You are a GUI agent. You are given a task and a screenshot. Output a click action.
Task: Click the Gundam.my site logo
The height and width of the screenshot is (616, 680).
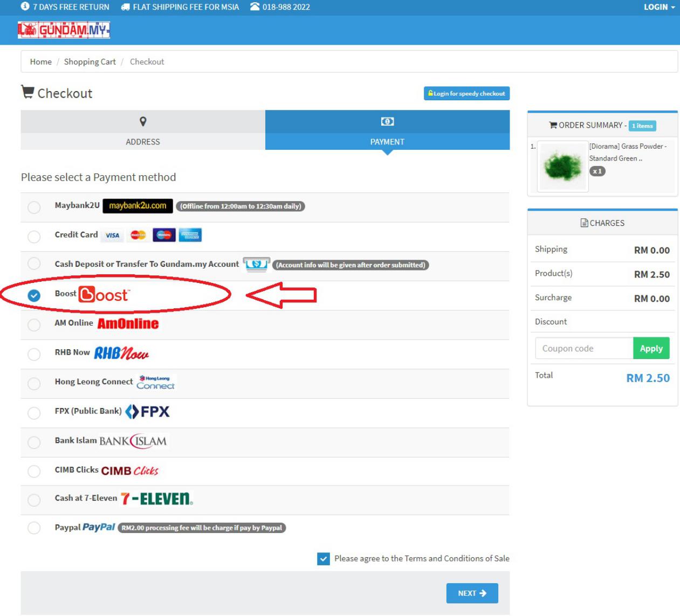[x=64, y=30]
